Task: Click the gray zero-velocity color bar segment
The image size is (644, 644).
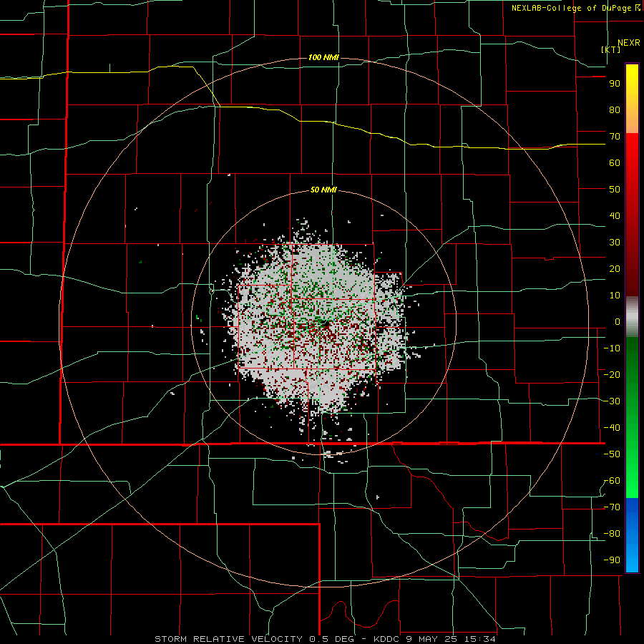Action: click(x=632, y=317)
